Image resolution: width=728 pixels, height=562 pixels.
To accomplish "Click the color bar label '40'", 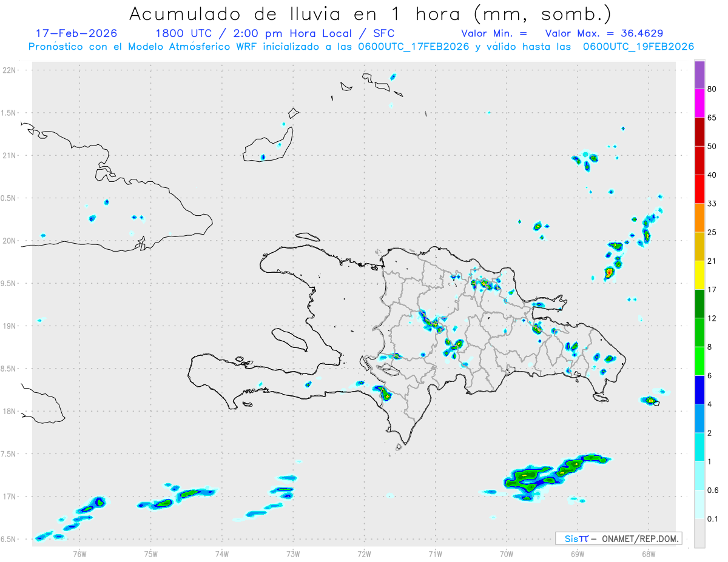I will tap(712, 175).
